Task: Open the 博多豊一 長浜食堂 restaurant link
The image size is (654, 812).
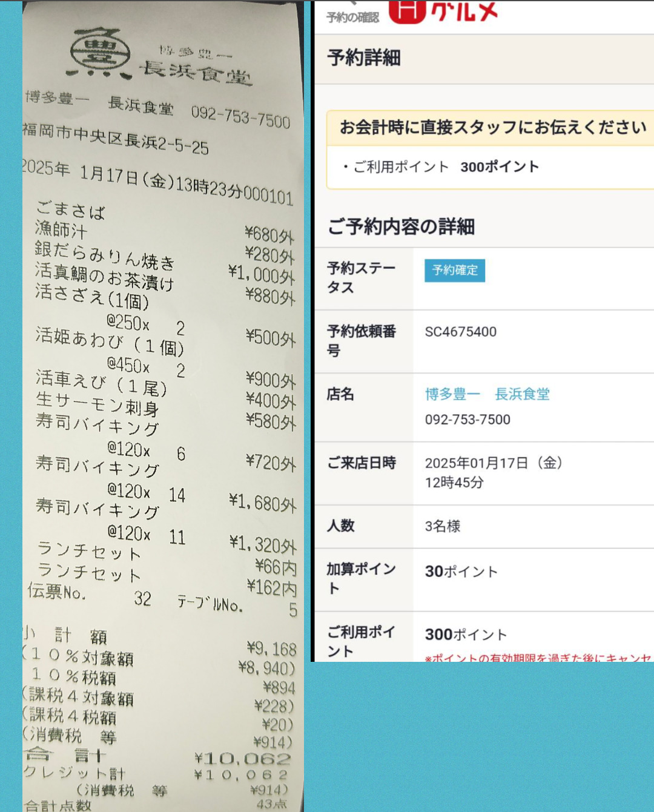Action: [487, 394]
